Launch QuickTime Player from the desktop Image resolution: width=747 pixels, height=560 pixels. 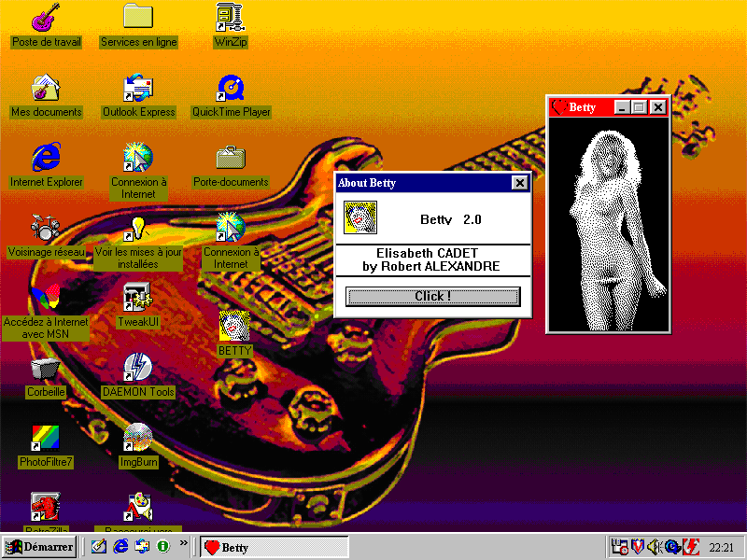[x=231, y=88]
